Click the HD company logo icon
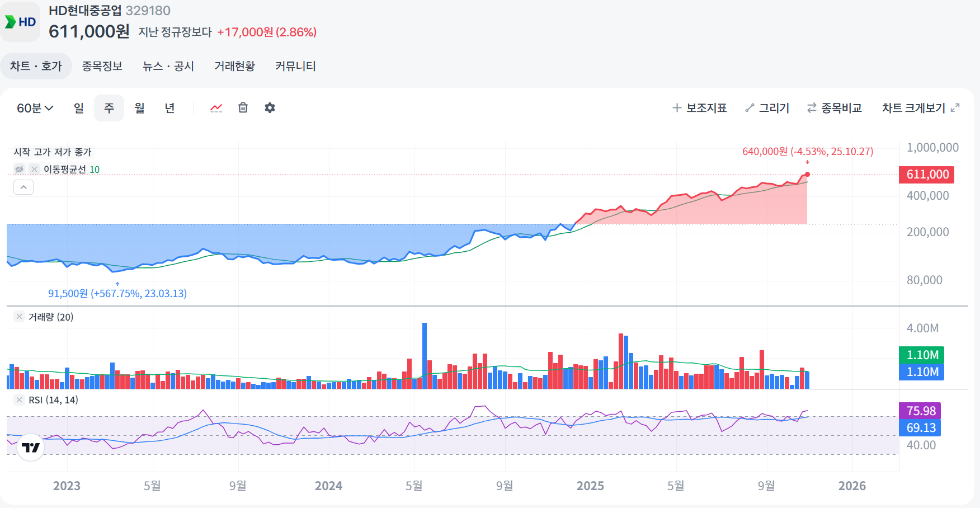This screenshot has width=980, height=508. coord(20,22)
